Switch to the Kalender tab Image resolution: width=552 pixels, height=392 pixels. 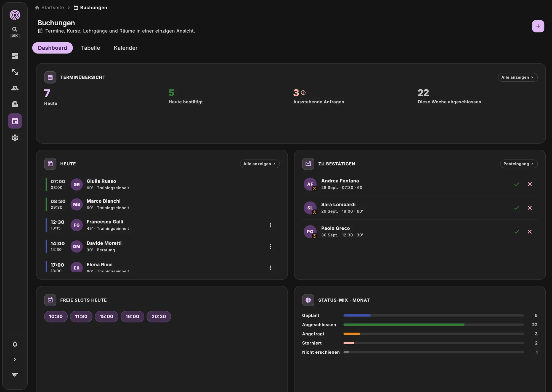126,48
